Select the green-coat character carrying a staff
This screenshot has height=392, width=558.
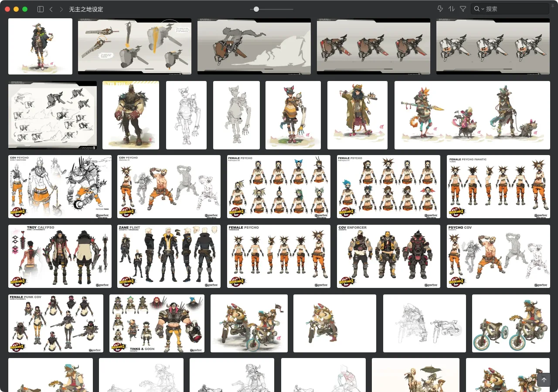[357, 115]
